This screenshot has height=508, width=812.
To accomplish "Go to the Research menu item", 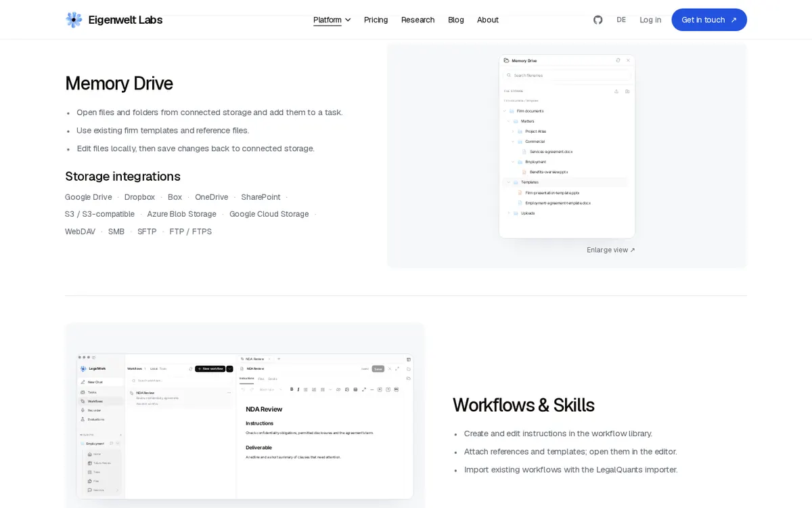I will tap(418, 20).
